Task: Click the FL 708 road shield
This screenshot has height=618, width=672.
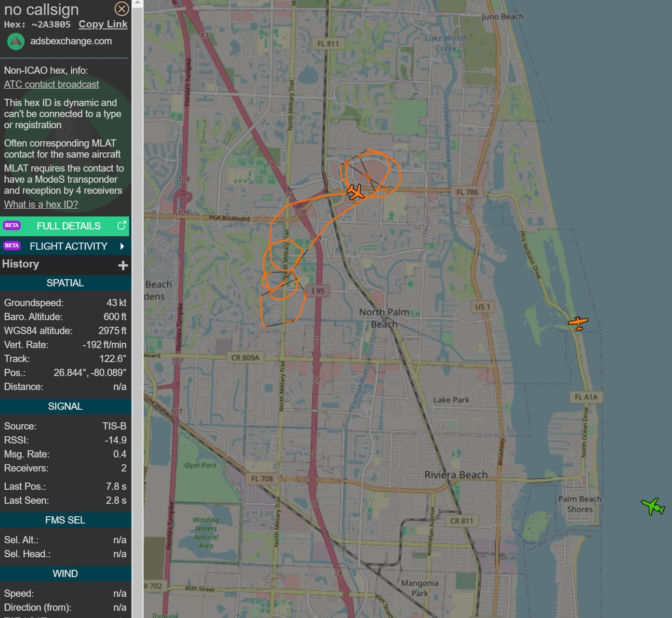Action: coord(262,479)
